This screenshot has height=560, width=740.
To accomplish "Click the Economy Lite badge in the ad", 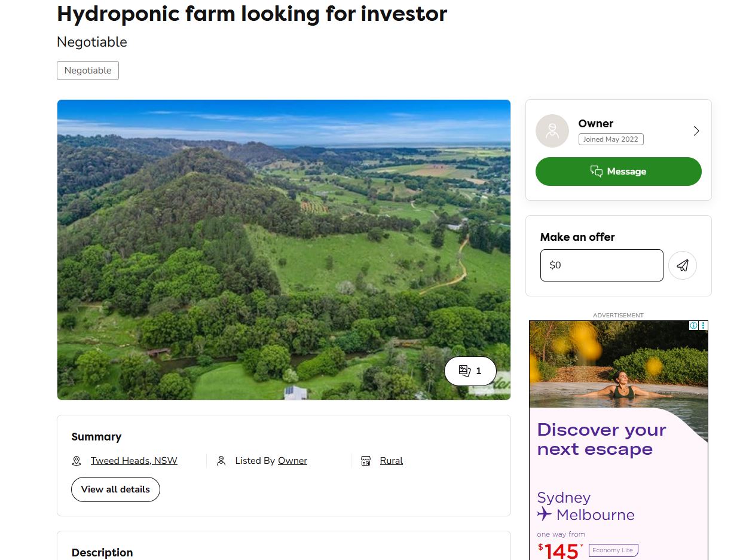I will point(613,550).
